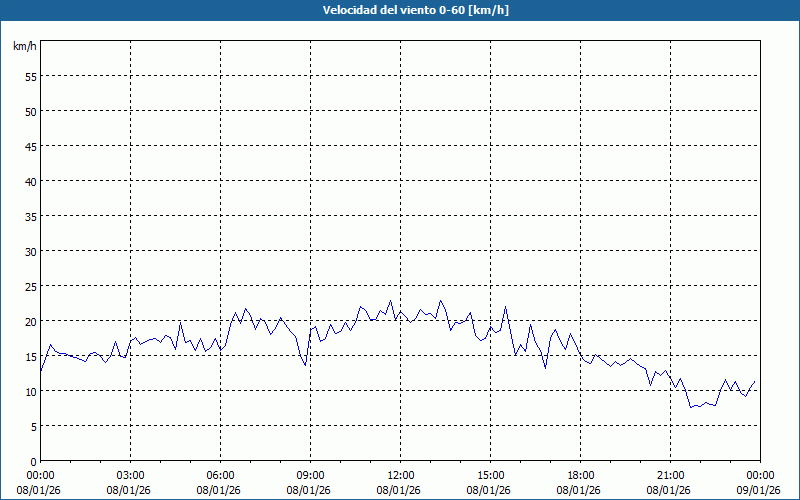Select the 0 label at y-axis bottom
Screen dimensions: 800x500
[33, 461]
